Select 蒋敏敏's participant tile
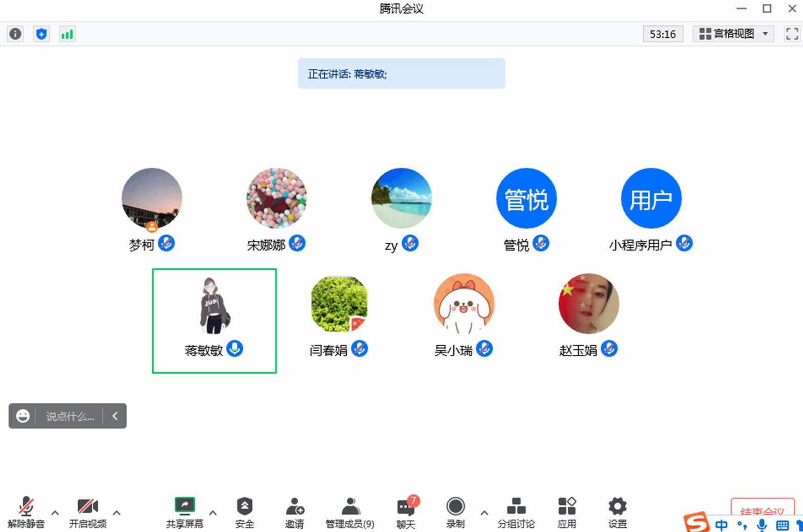803x532 pixels. coord(214,321)
